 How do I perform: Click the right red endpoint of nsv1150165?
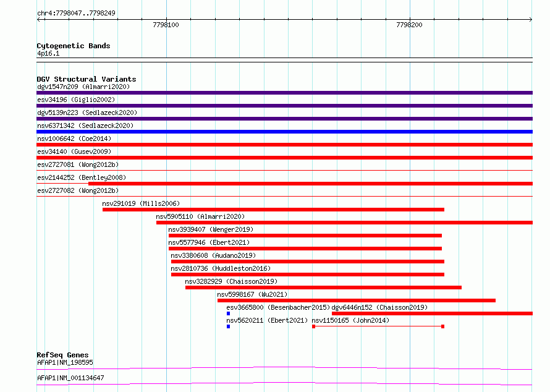click(442, 326)
